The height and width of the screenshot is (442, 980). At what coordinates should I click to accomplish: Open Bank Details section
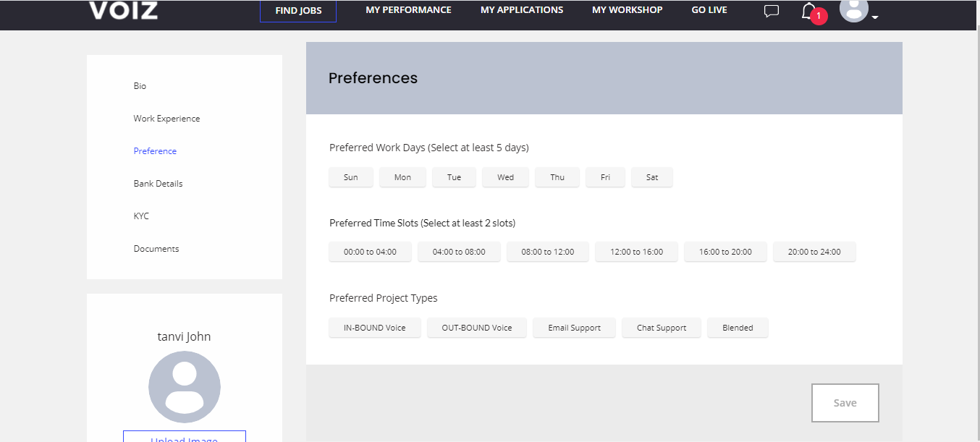pyautogui.click(x=158, y=184)
